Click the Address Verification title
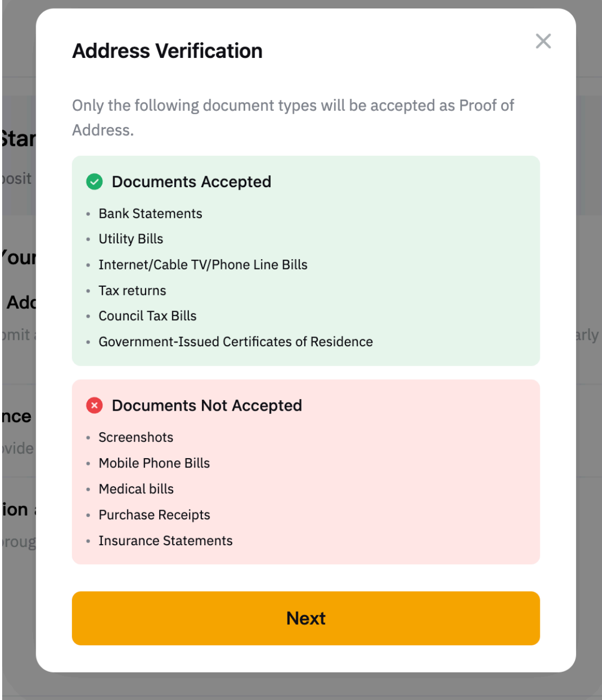Image resolution: width=602 pixels, height=700 pixels. pyautogui.click(x=167, y=51)
